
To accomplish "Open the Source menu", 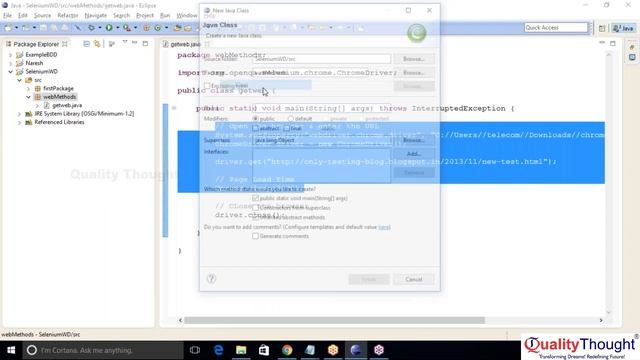I will tap(42, 16).
